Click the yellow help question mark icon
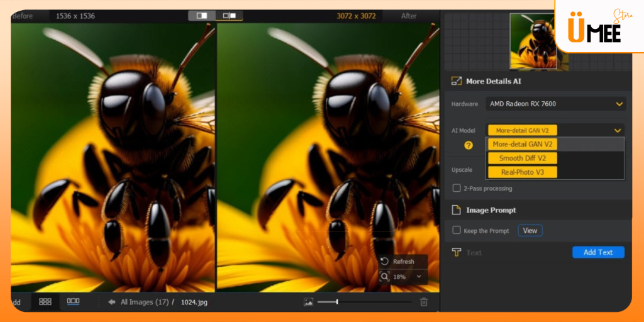 469,145
